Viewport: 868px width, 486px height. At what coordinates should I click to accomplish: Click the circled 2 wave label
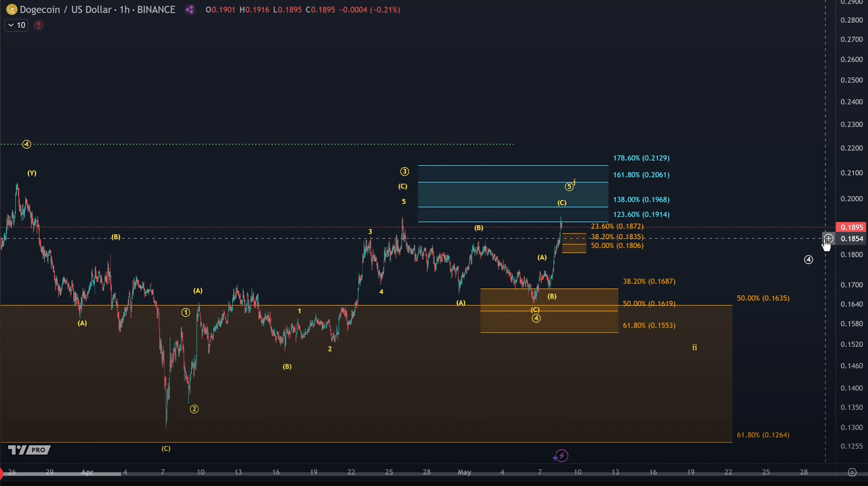click(x=194, y=409)
